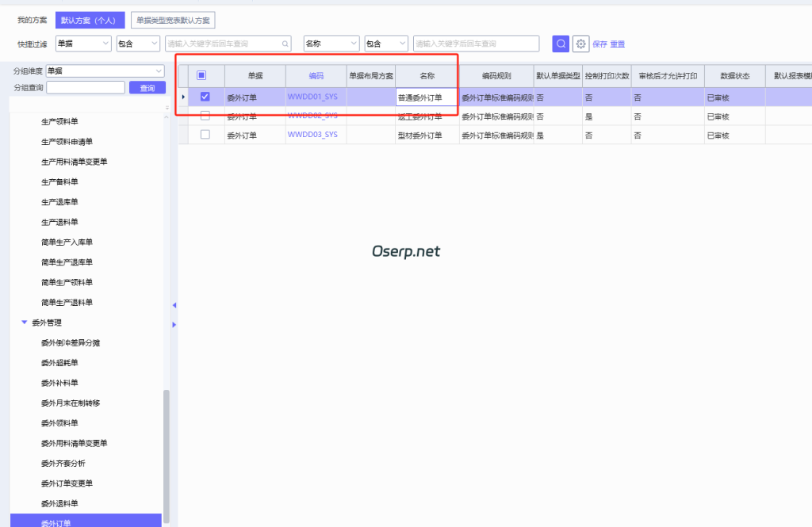Click the 重置 link

[x=618, y=44]
